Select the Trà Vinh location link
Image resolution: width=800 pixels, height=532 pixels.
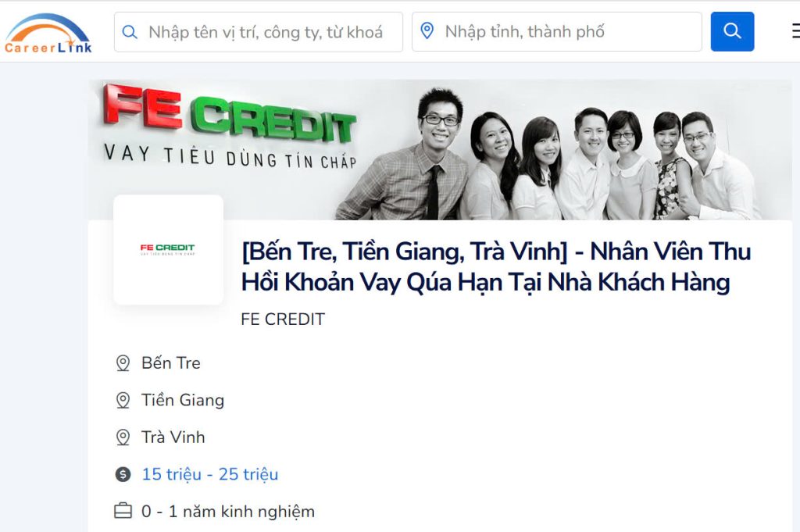[173, 437]
